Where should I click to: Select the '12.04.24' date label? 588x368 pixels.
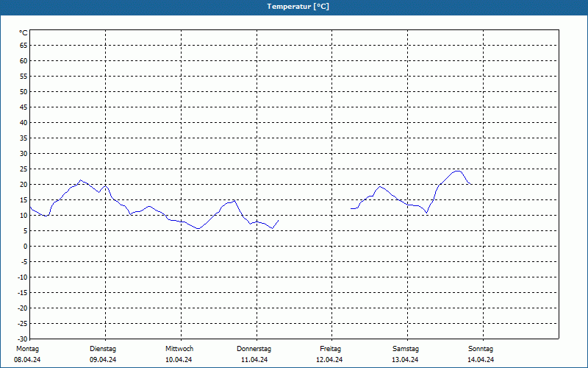coord(329,360)
